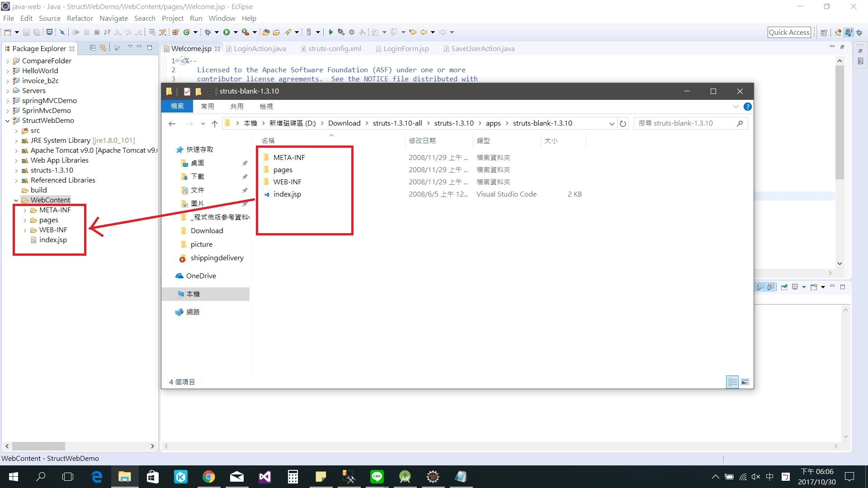868x488 pixels.
Task: Run the application with the green play icon
Action: click(227, 32)
